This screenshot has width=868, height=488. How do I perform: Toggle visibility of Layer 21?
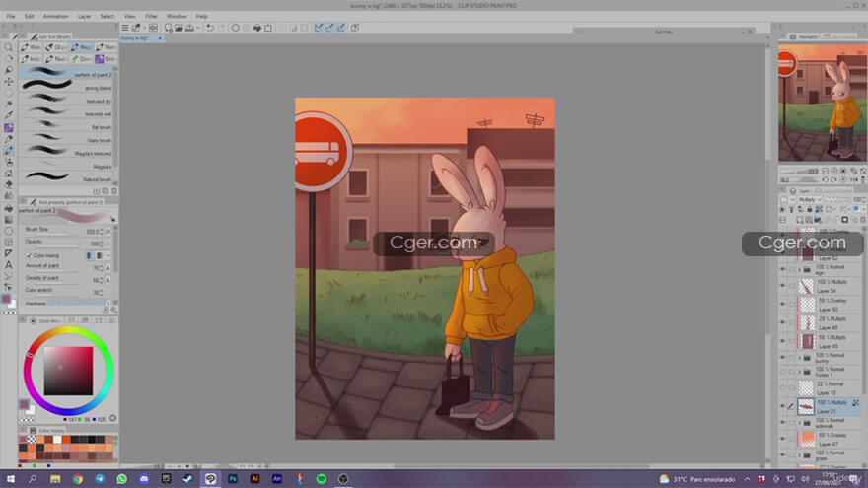coord(783,406)
